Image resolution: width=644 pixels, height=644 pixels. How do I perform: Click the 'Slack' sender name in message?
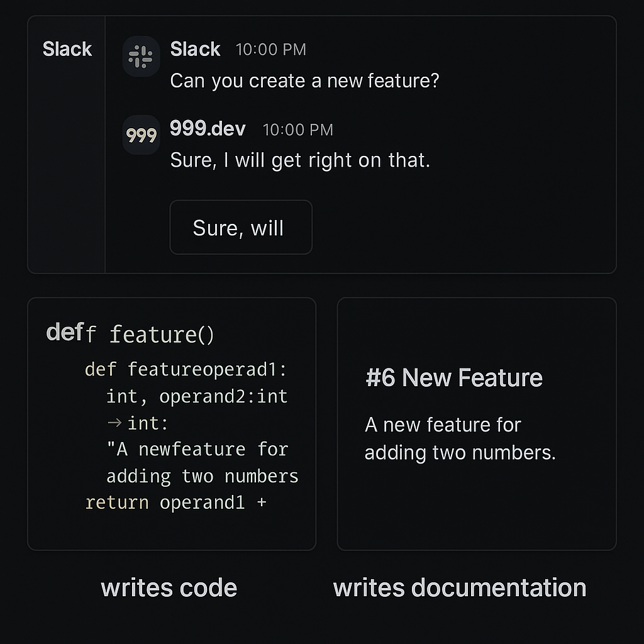(195, 49)
